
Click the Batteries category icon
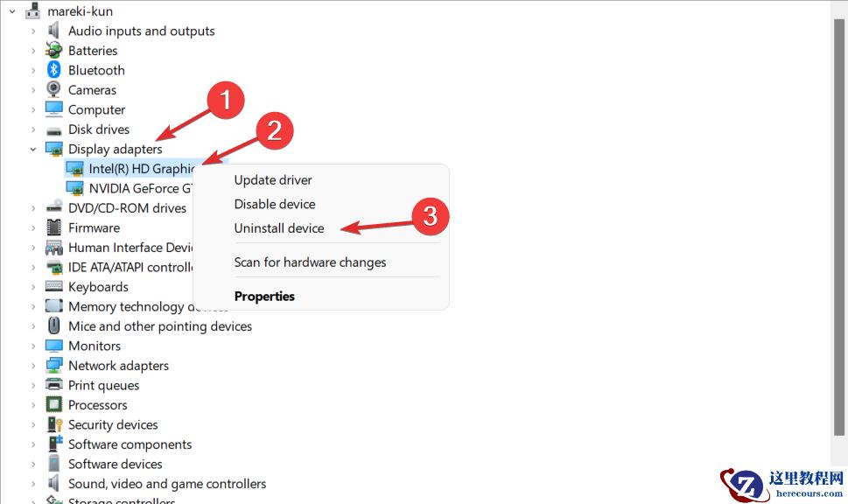(54, 51)
